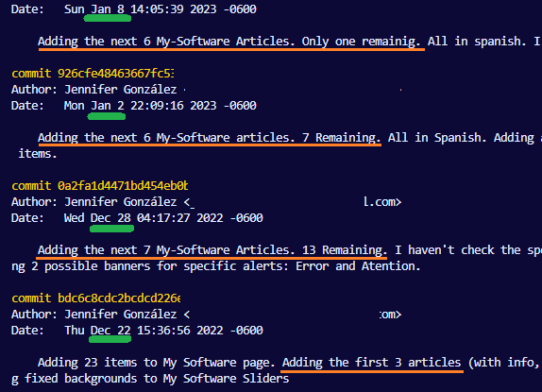Screen dimensions: 542x392
Task: Click line 'ng 2 possible banners for specific alerts'
Action: (150, 266)
